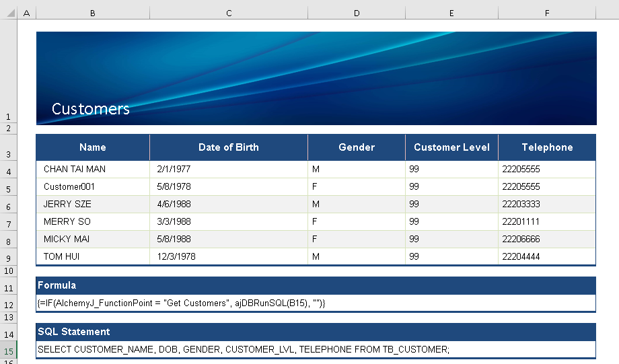
Task: Click the Date of Birth header cell
Action: click(229, 147)
